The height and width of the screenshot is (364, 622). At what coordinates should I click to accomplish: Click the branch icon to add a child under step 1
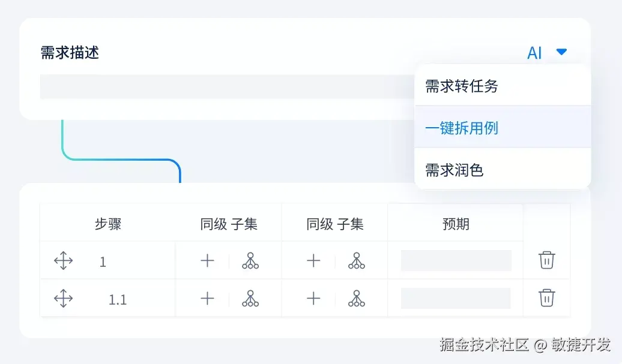(x=251, y=261)
